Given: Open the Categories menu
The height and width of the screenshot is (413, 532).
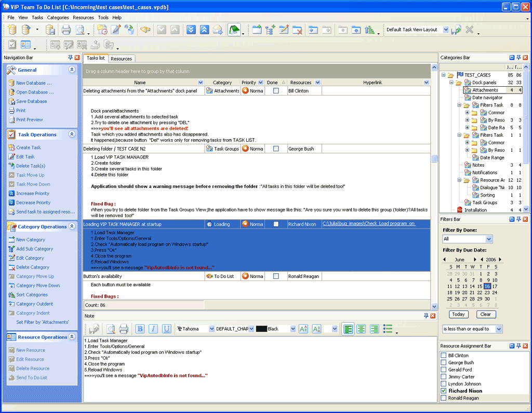Looking at the screenshot, I should (58, 17).
